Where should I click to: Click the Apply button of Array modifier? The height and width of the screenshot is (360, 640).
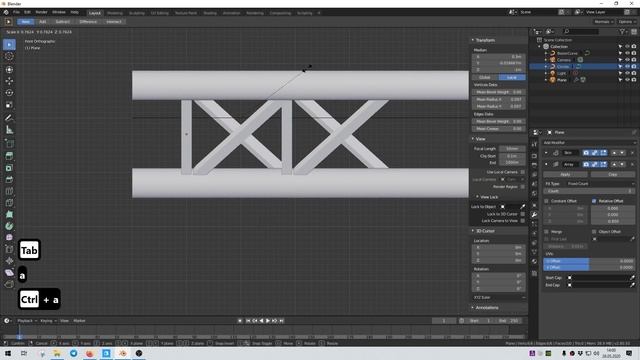click(x=565, y=174)
